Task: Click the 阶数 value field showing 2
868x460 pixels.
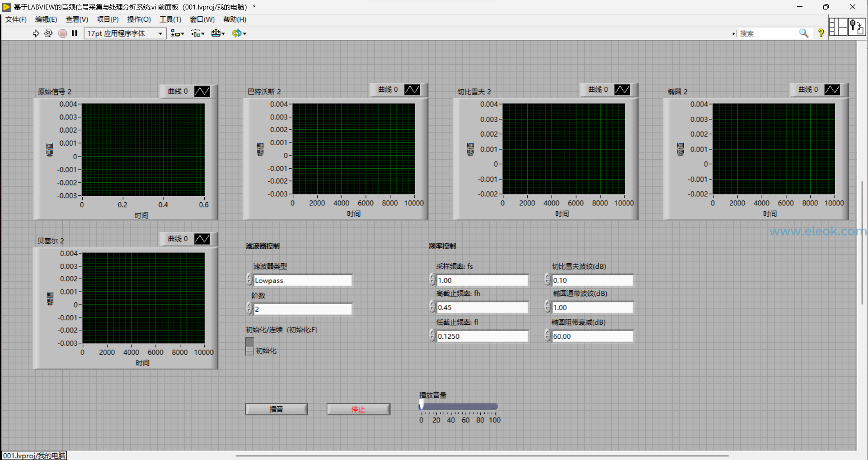Action: [303, 309]
